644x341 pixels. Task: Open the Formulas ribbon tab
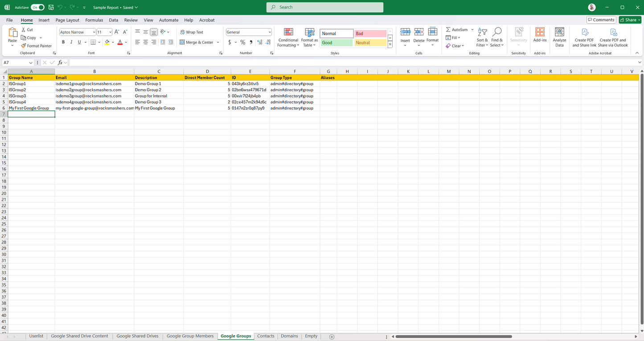click(x=94, y=20)
